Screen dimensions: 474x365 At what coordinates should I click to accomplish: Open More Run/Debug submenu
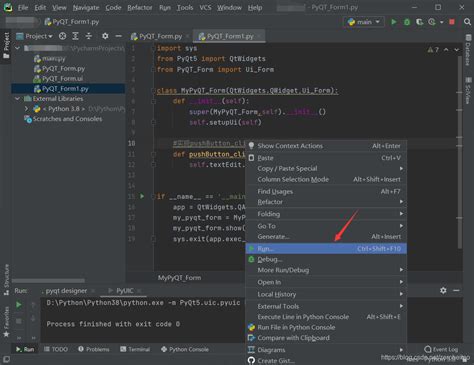pyautogui.click(x=326, y=270)
